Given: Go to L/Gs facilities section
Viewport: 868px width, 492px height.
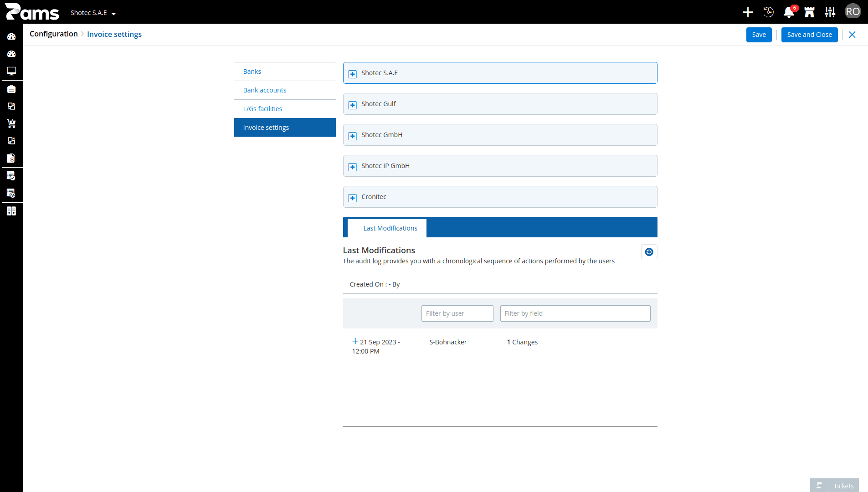Looking at the screenshot, I should tap(285, 109).
